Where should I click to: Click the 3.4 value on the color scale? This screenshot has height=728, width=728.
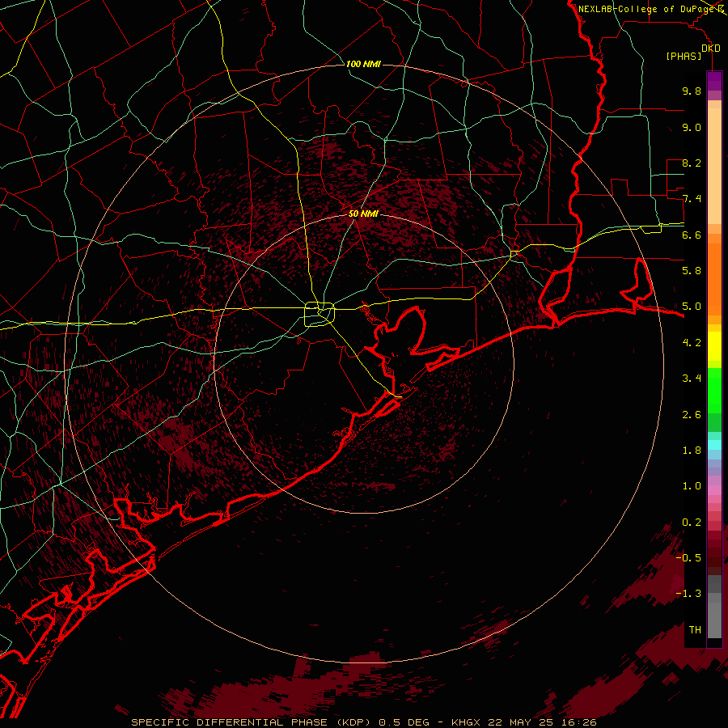point(692,379)
